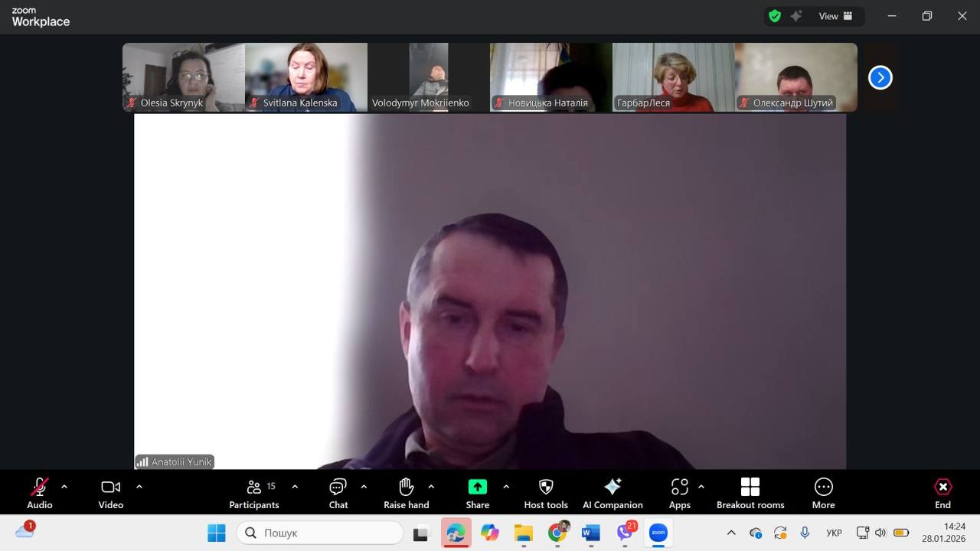Screen dimensions: 980x551
Task: Click the End meeting button
Action: 943,493
